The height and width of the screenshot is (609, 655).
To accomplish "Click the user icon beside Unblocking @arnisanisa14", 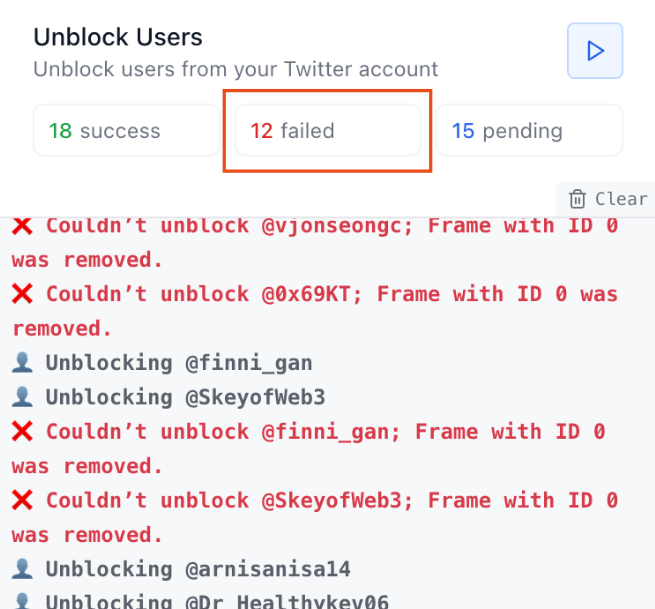I will (22, 569).
